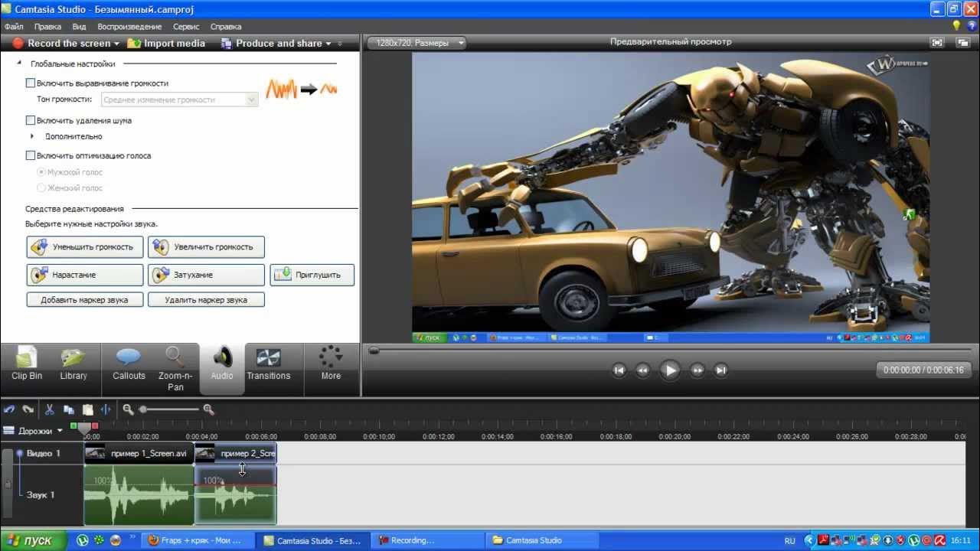Open the 'Правка' menu

click(x=47, y=27)
